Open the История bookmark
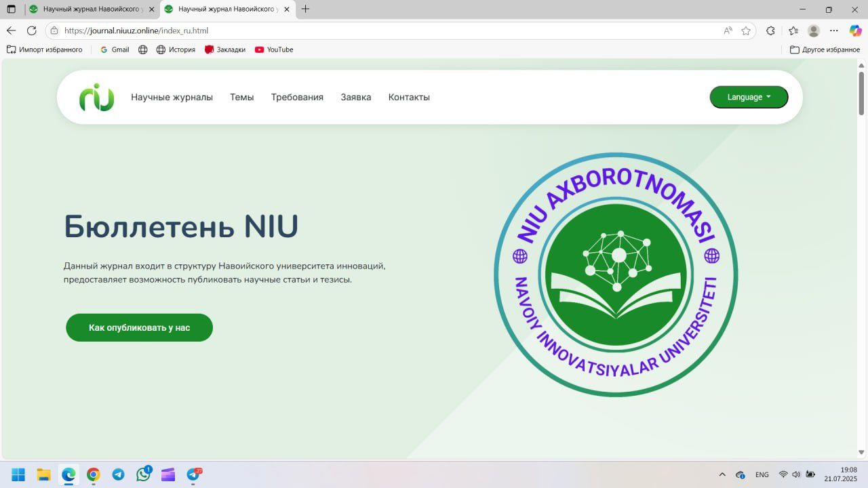The width and height of the screenshot is (868, 488). (x=176, y=49)
